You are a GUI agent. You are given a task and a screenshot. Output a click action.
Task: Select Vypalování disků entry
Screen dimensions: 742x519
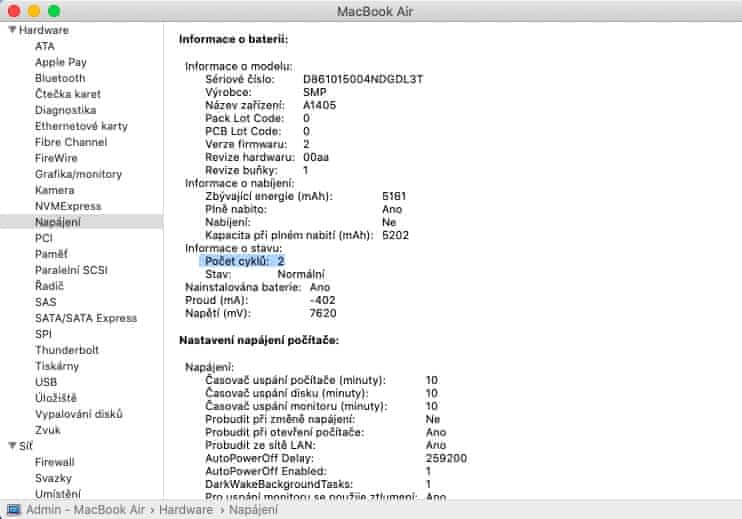tap(79, 414)
